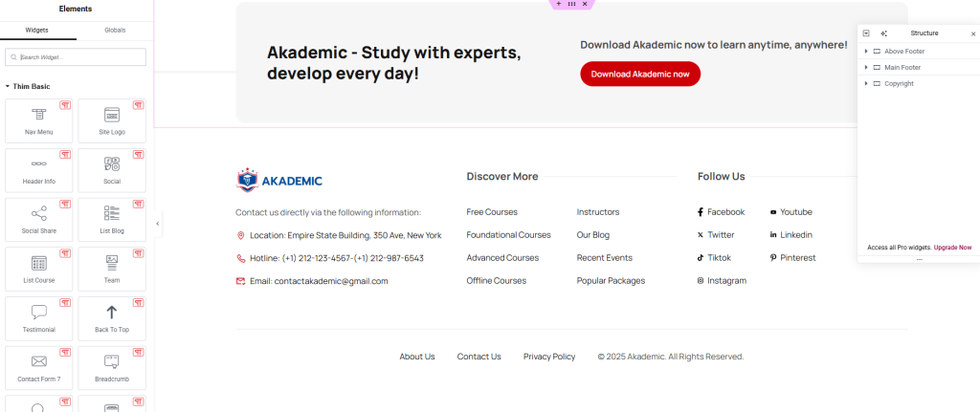Delete container using the handle X icon

pos(584,4)
